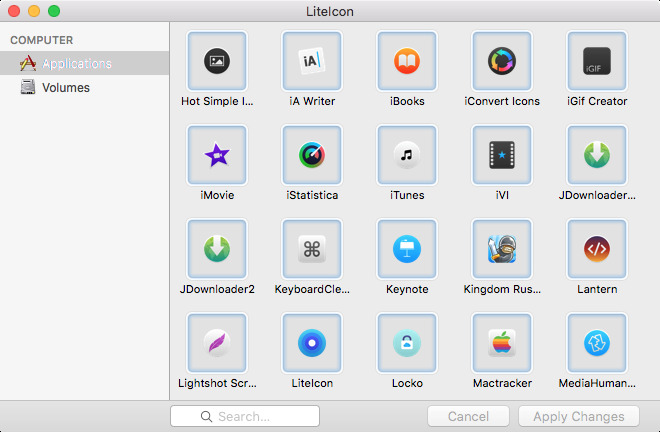Click the Mactracker label text

pos(502,383)
